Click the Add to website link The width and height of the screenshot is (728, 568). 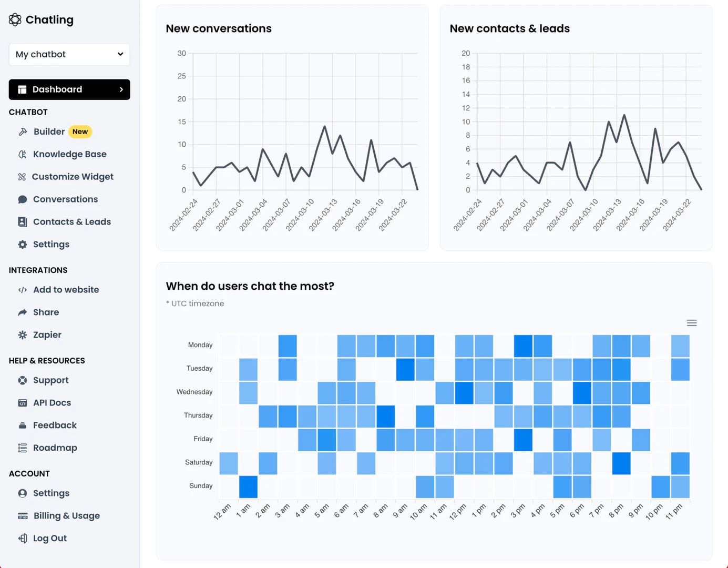pyautogui.click(x=66, y=289)
